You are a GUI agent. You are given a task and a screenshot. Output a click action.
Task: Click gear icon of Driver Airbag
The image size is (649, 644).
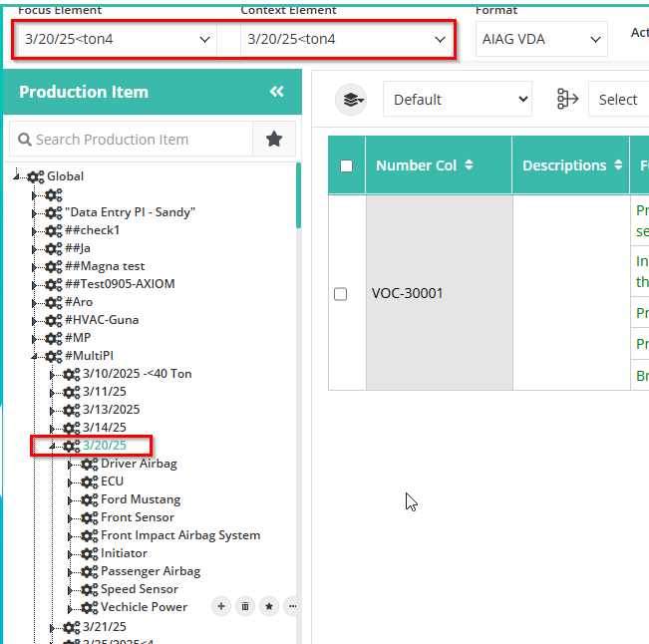(x=90, y=464)
